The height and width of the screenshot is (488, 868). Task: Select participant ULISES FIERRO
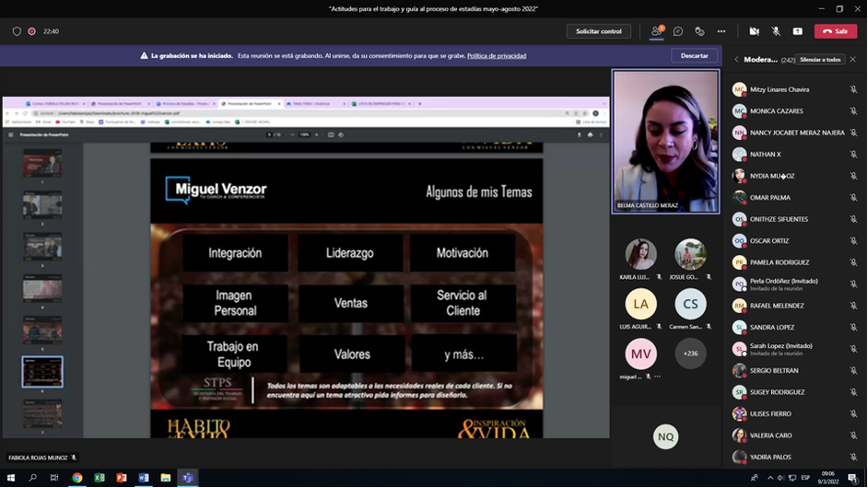pyautogui.click(x=795, y=414)
